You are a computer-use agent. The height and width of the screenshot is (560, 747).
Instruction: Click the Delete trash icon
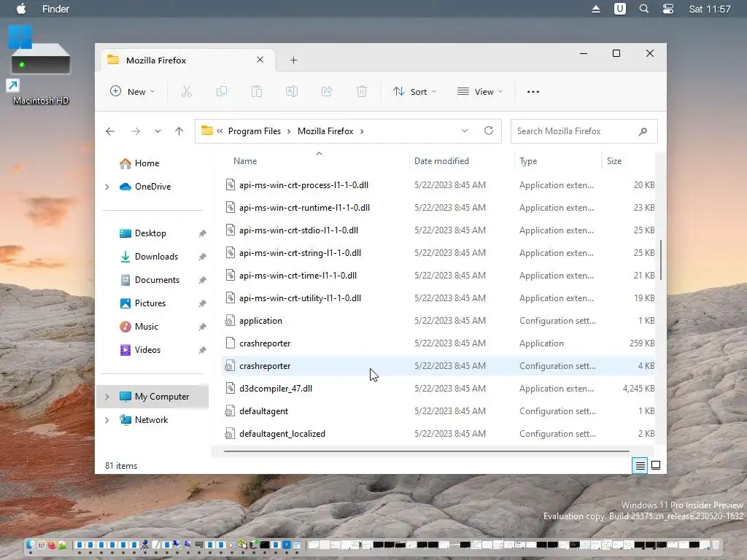362,91
